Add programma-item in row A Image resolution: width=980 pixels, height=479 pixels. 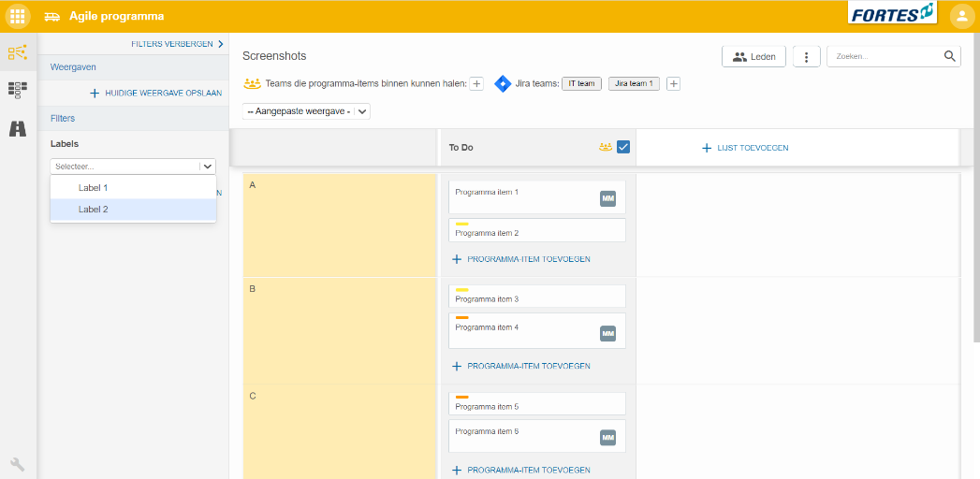click(x=521, y=258)
